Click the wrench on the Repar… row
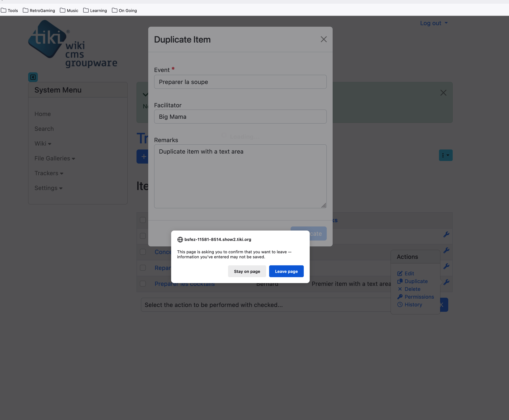Screen dimensions: 509x420 pos(446,266)
